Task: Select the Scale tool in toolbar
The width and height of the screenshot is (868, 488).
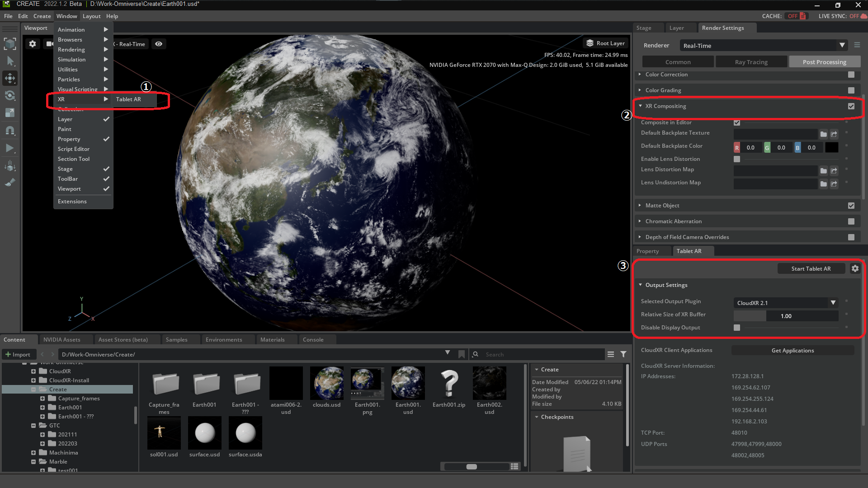Action: [10, 113]
